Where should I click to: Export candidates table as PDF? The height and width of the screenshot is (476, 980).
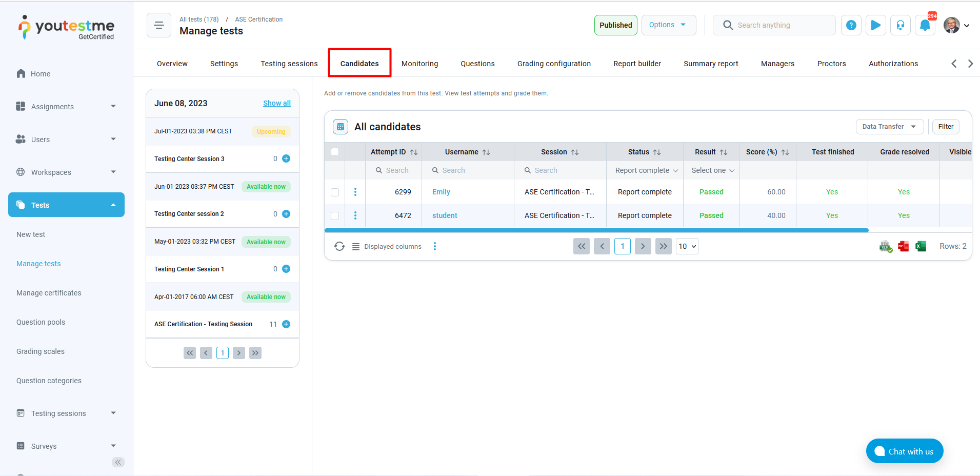[x=903, y=246]
